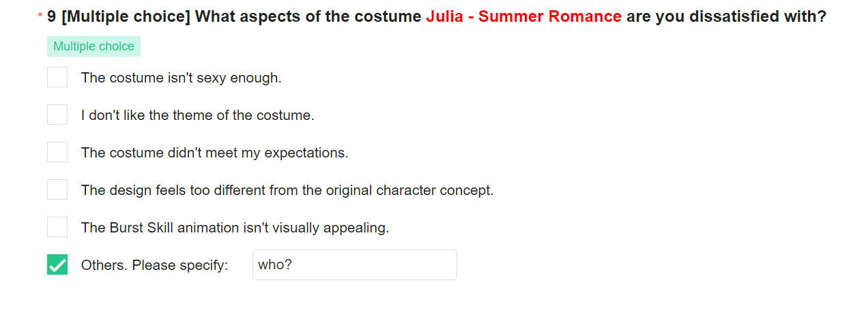
Task: Check the box for costume isn't sexy enough
Action: [57, 77]
